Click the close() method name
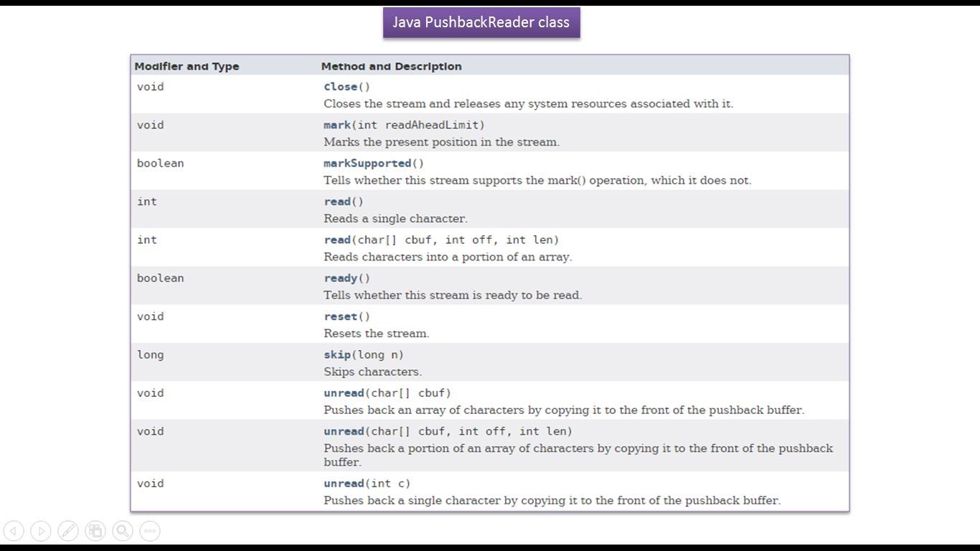The height and width of the screenshot is (551, 980). coord(340,87)
